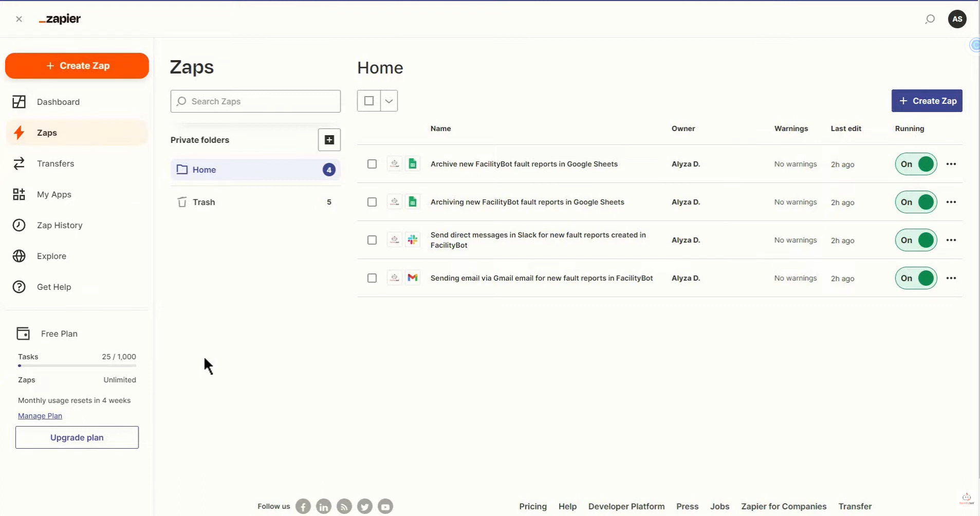The width and height of the screenshot is (980, 516).
Task: Open the Trash folder
Action: [x=255, y=202]
